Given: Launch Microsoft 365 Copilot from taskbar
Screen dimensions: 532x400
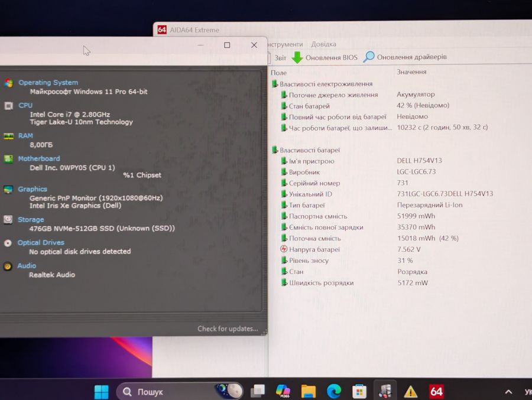Looking at the screenshot, I should pyautogui.click(x=283, y=391).
